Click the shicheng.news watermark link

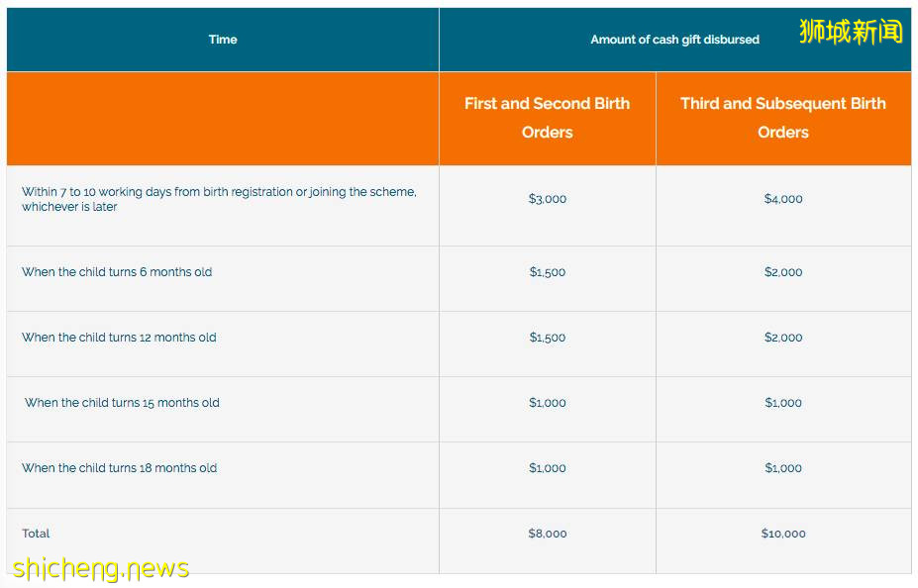101,568
